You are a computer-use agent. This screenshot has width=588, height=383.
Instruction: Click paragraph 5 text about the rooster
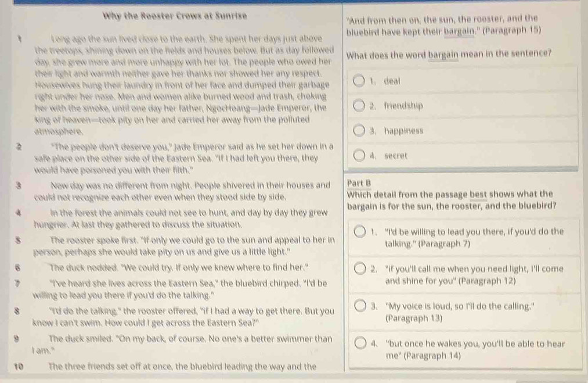[x=184, y=246]
